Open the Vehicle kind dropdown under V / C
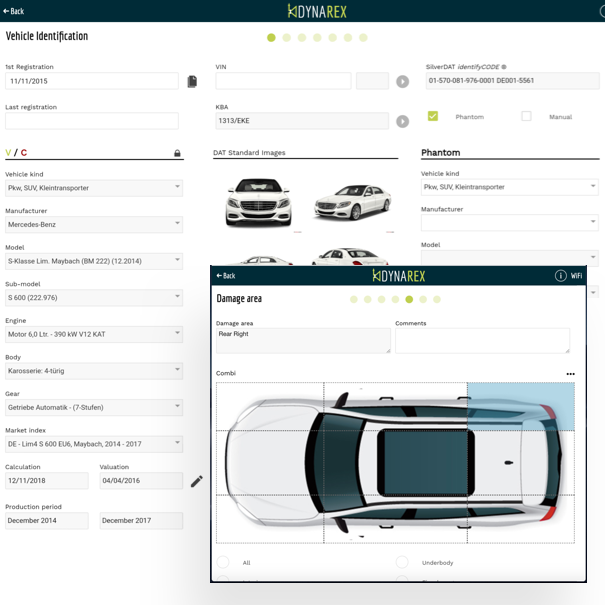605x605 pixels. pyautogui.click(x=94, y=188)
